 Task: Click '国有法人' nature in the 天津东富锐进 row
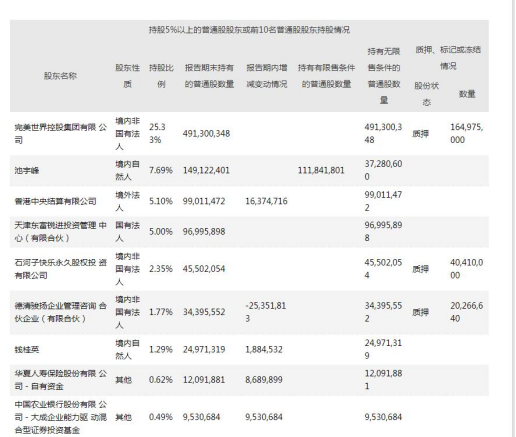127,232
